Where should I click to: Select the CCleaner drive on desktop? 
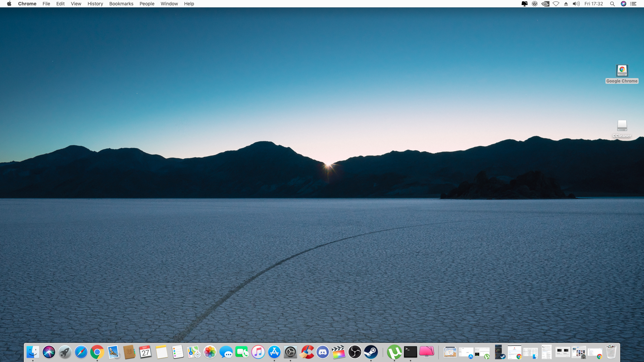pyautogui.click(x=622, y=126)
